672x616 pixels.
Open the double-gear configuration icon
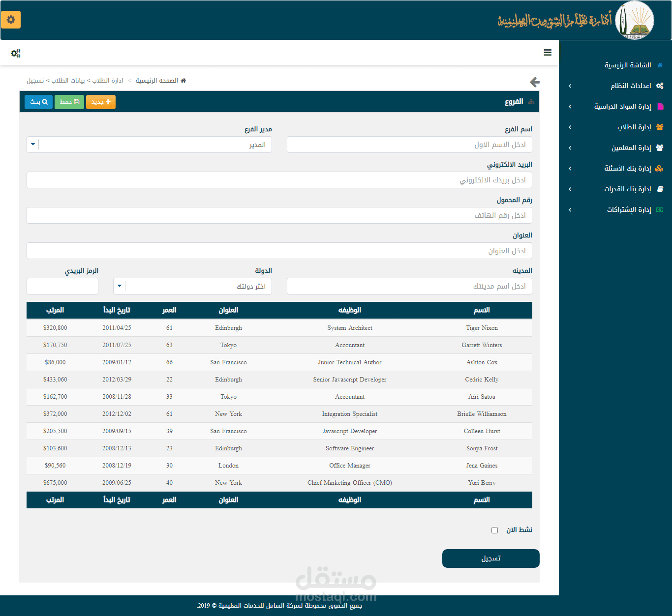tap(16, 53)
